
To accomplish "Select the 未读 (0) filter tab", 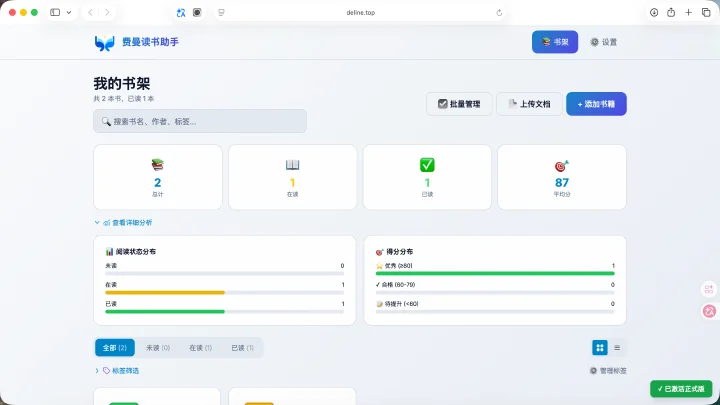I will [158, 348].
